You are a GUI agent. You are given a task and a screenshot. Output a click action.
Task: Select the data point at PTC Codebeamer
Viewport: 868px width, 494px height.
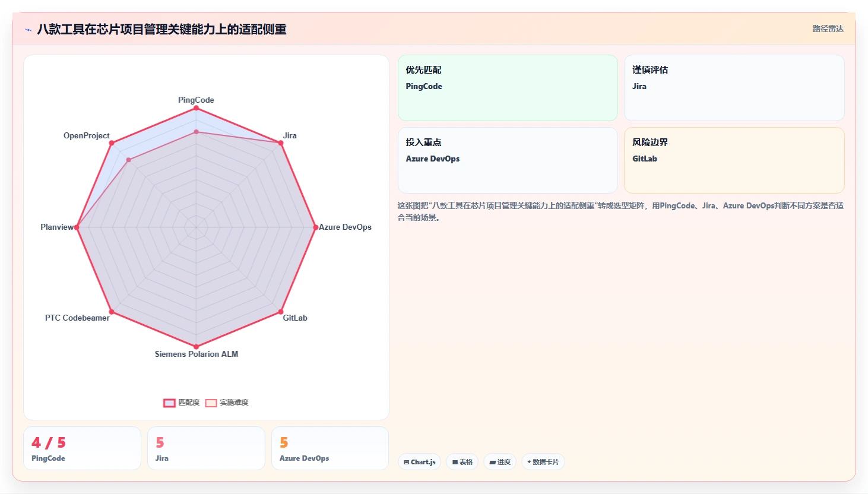pyautogui.click(x=112, y=312)
